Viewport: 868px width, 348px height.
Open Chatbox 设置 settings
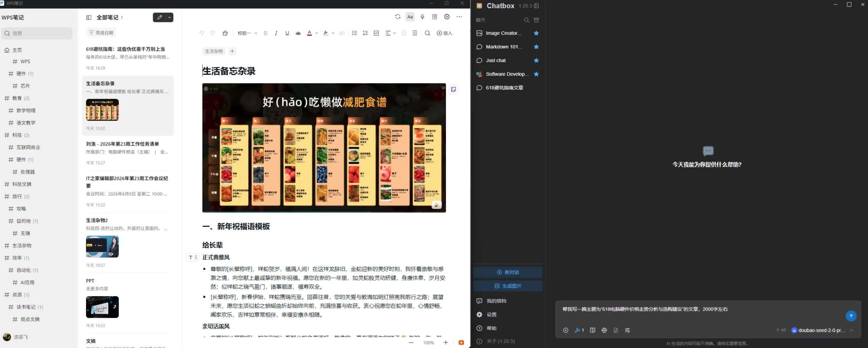tap(507, 314)
